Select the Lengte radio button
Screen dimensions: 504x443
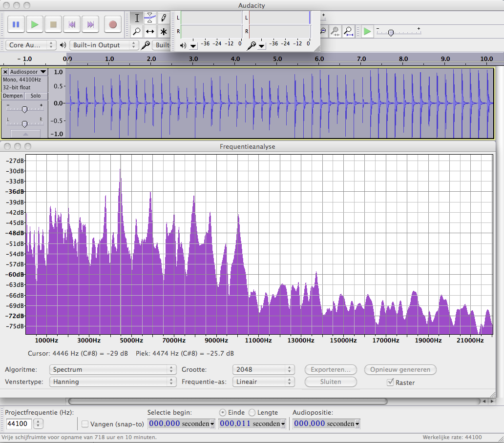click(252, 412)
